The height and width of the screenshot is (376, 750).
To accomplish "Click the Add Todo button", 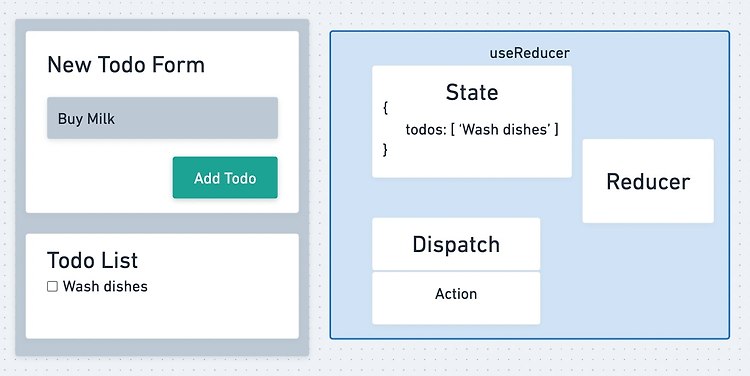I will (225, 177).
